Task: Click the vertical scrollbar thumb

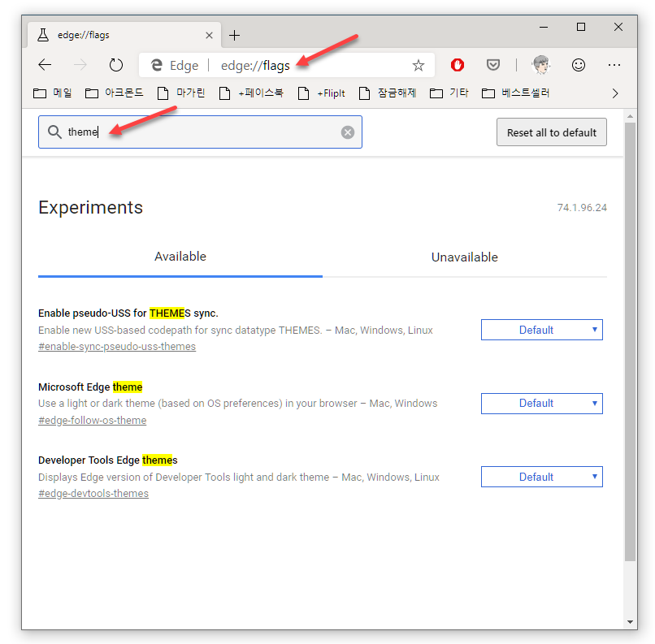Action: [x=630, y=341]
